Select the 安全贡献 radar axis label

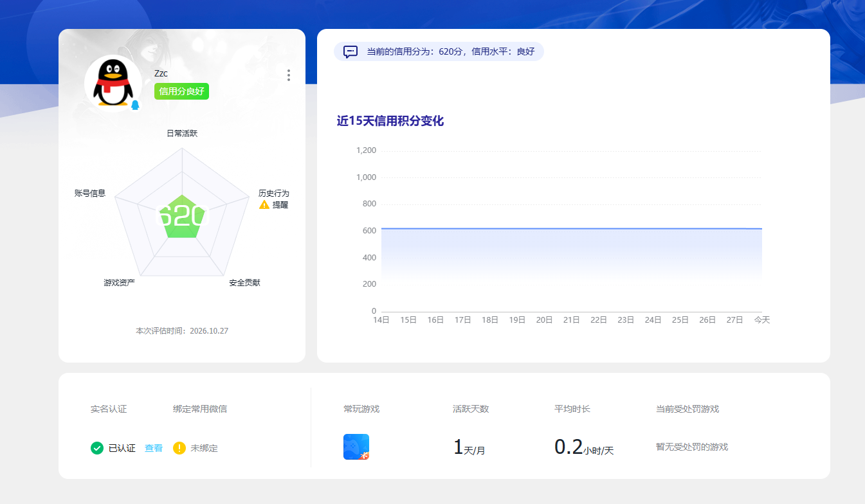pos(245,283)
